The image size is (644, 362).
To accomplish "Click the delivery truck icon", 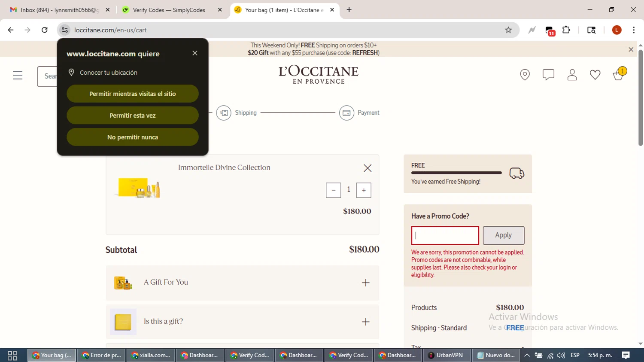I will pyautogui.click(x=516, y=173).
